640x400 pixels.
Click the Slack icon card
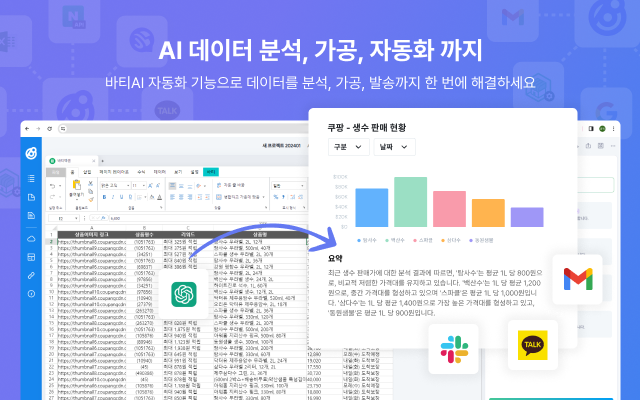click(453, 349)
